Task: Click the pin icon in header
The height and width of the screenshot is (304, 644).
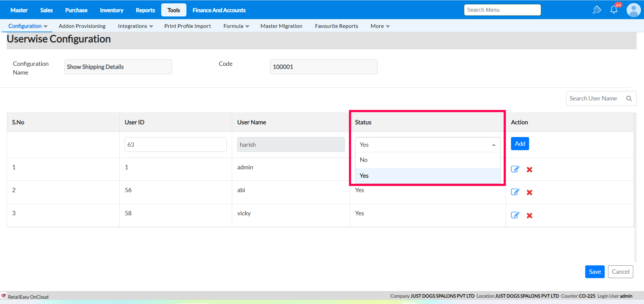Action: click(x=597, y=10)
